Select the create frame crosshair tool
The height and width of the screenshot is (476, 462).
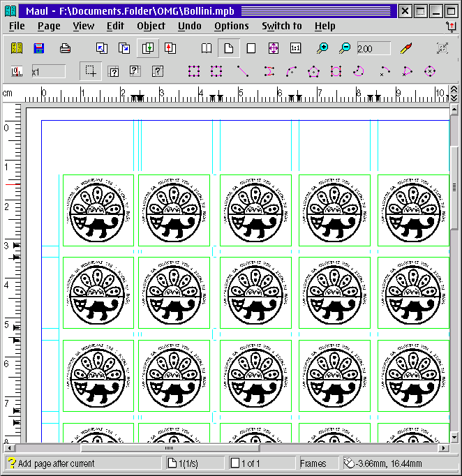point(91,71)
